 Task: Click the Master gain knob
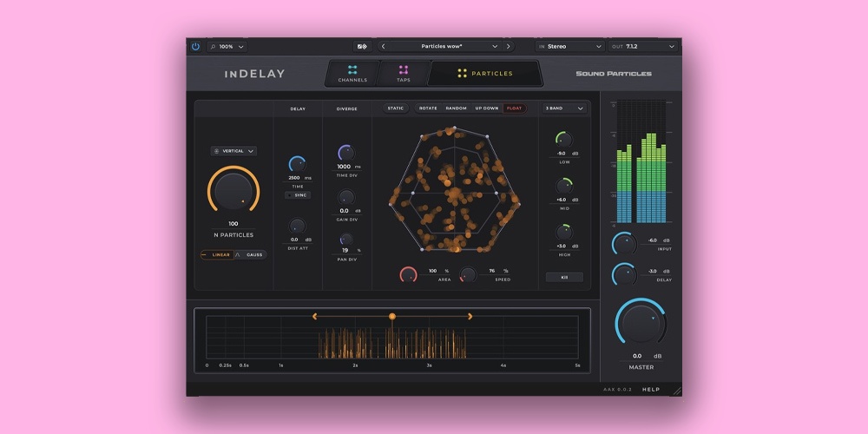[x=641, y=325]
